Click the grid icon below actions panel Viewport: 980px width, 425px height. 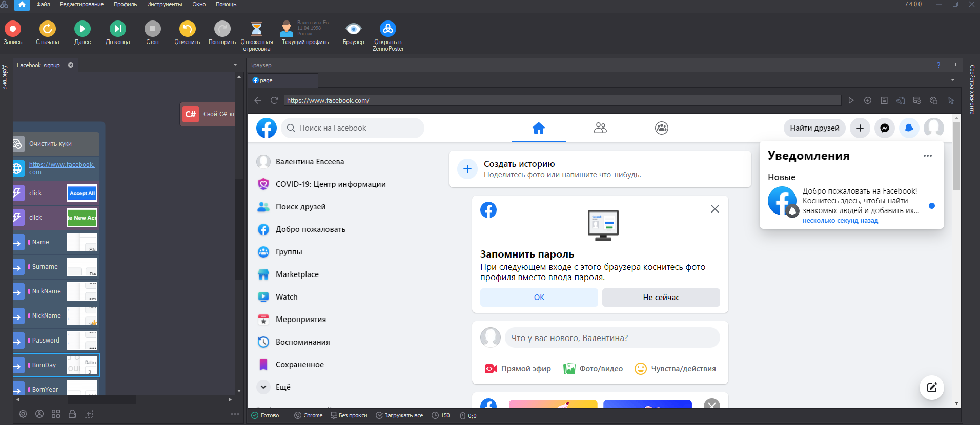(x=56, y=414)
